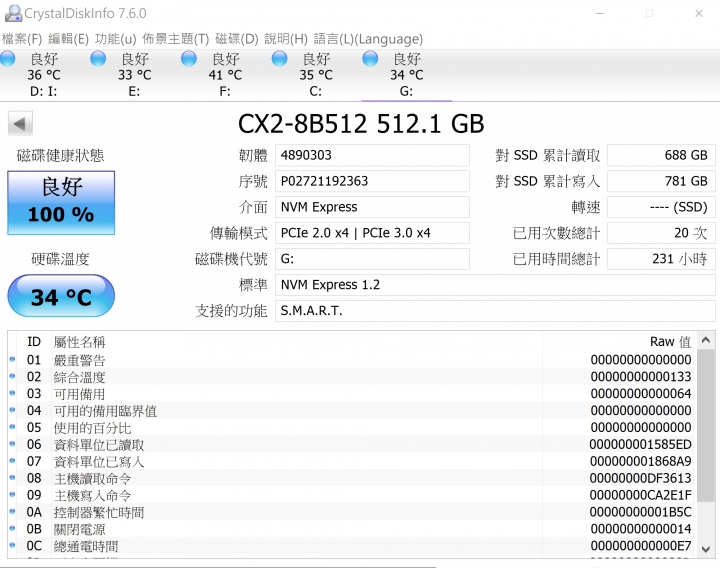The image size is (720, 568).
Task: Select attribute row 01 嚴重警告
Action: click(352, 360)
